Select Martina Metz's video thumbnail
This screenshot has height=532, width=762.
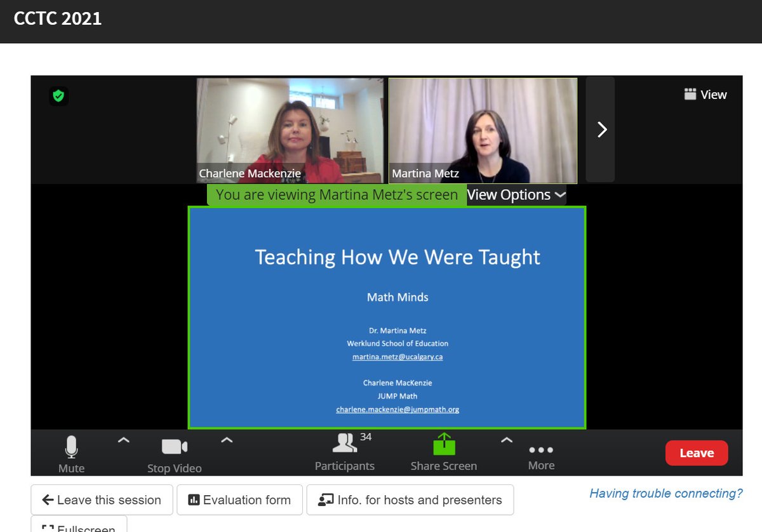click(483, 129)
